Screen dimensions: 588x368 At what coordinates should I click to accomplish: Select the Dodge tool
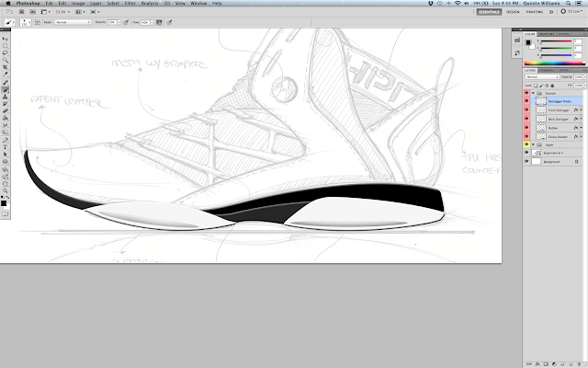click(x=6, y=132)
